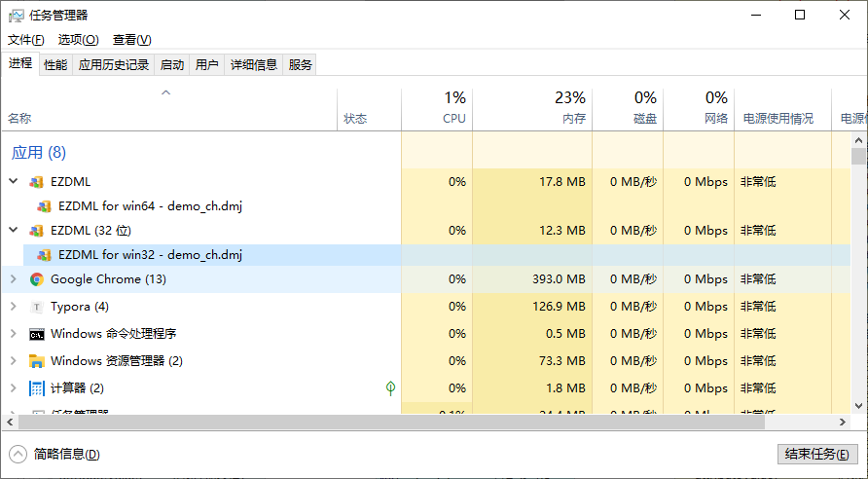
Task: Expand the Google Chrome (13) group
Action: tap(14, 279)
